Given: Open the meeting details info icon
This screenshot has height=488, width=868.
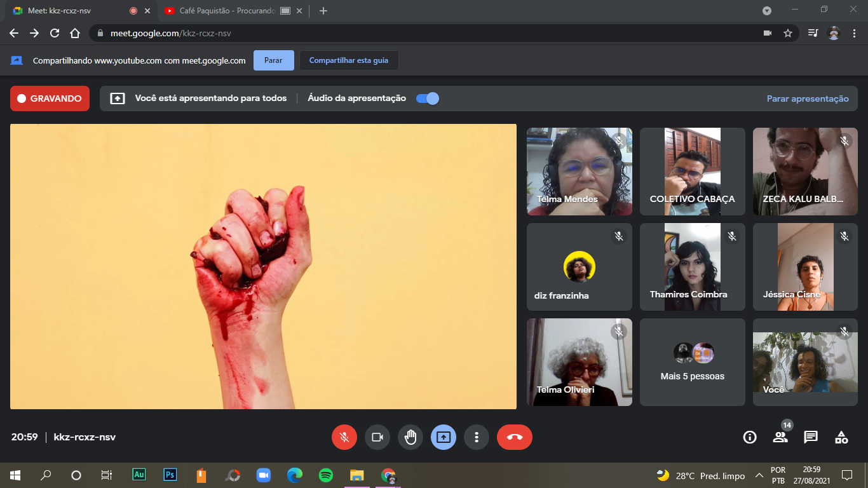Looking at the screenshot, I should [750, 437].
